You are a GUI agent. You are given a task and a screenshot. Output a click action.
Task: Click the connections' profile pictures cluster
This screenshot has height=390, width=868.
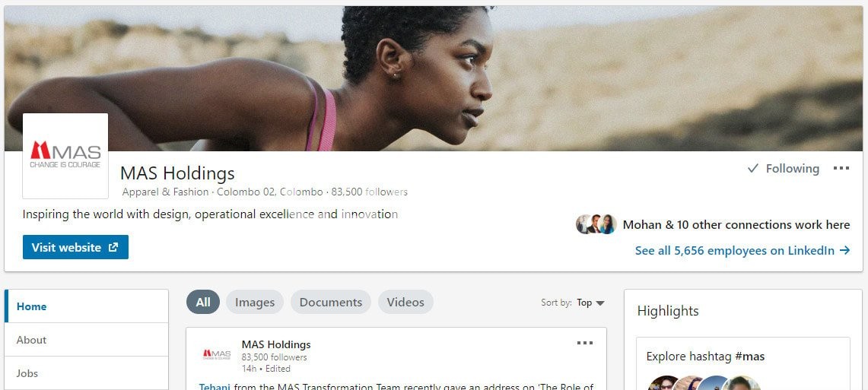[596, 224]
